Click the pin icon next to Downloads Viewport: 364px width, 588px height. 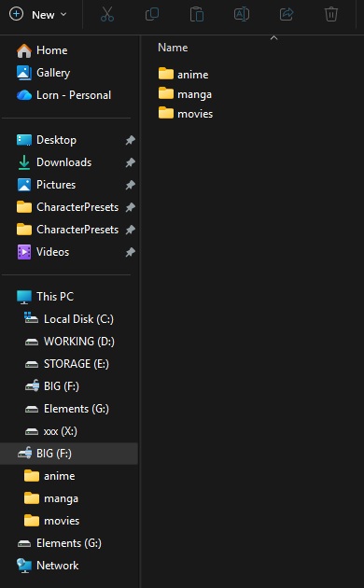[x=130, y=162]
